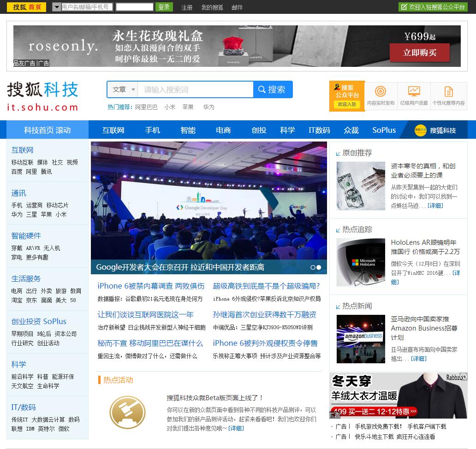Screen dimensions: 476x449
Task: Click 手机游戏免费下载 ad link
Action: tap(378, 426)
